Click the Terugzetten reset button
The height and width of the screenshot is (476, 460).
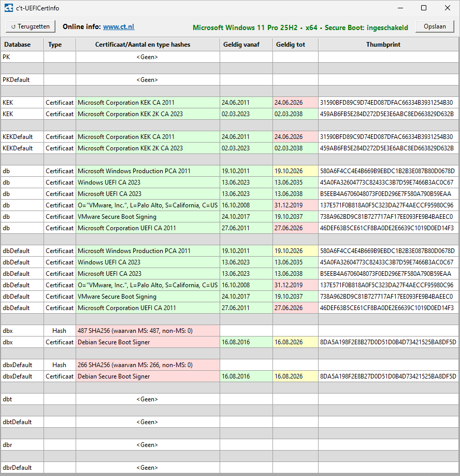31,26
